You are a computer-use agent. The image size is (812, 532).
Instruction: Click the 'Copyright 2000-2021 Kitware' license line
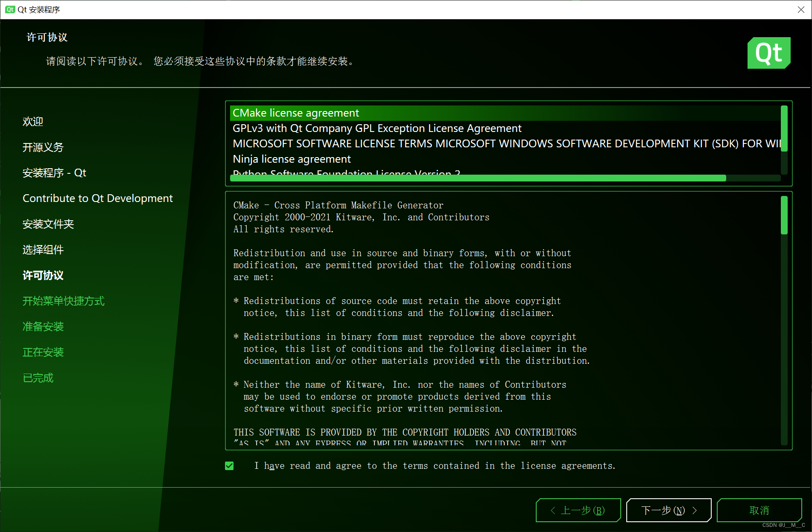(x=361, y=217)
